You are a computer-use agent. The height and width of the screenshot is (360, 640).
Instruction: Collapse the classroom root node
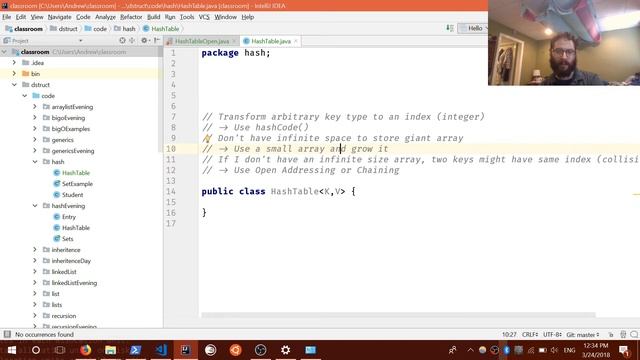click(4, 52)
